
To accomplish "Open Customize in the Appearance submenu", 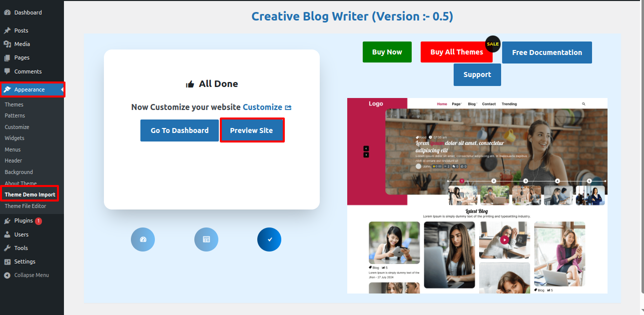I will click(x=17, y=127).
